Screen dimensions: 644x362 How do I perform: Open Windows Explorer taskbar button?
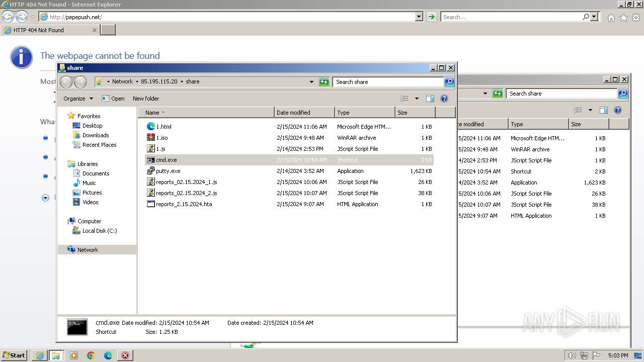56,355
